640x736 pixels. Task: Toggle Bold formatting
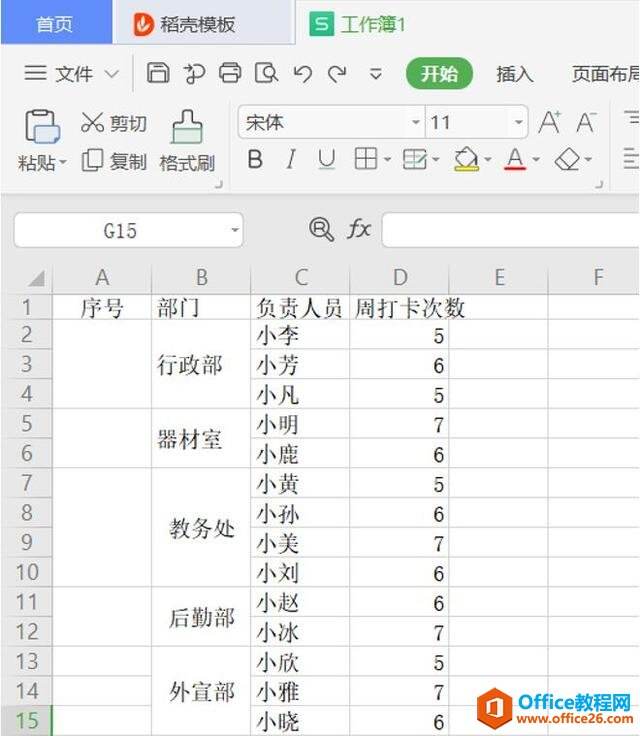pyautogui.click(x=255, y=160)
